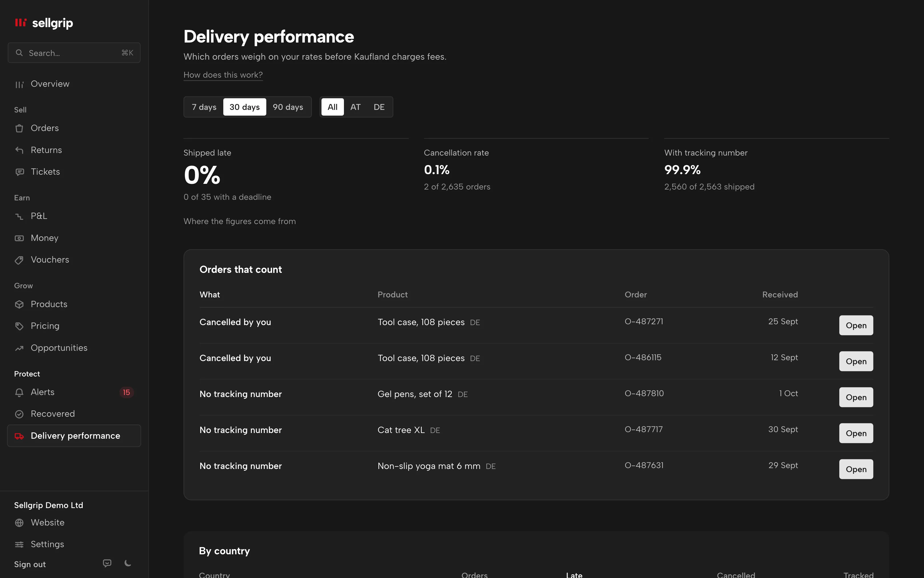Open order O-487271
This screenshot has width=924, height=578.
[x=856, y=325]
